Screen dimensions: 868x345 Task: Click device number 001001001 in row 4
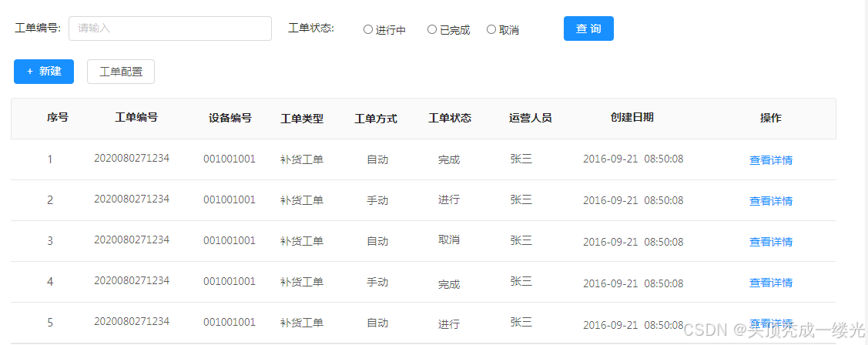pyautogui.click(x=230, y=281)
